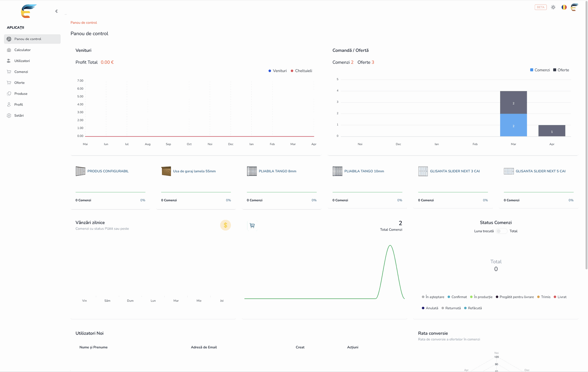Click the Profil person icon

[x=9, y=105]
